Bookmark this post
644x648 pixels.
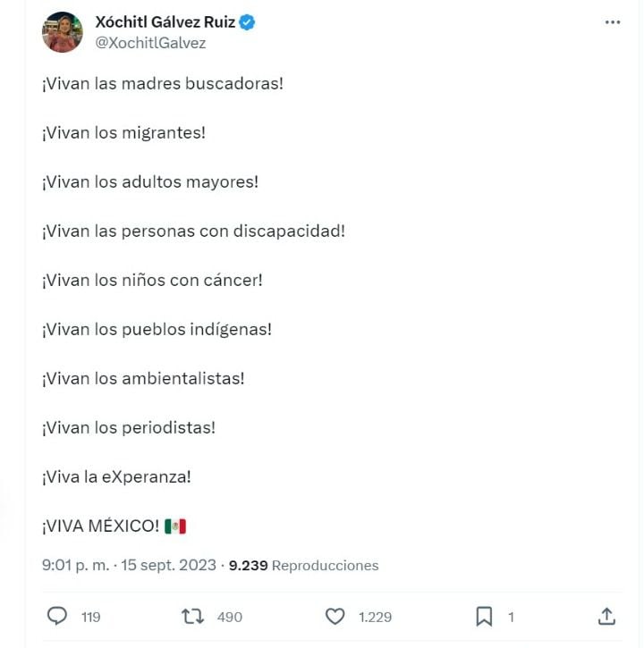pos(484,616)
